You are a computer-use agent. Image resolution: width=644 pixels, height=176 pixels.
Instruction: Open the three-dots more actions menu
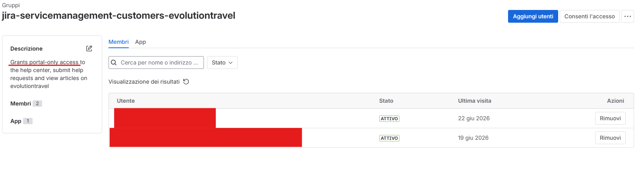point(628,16)
